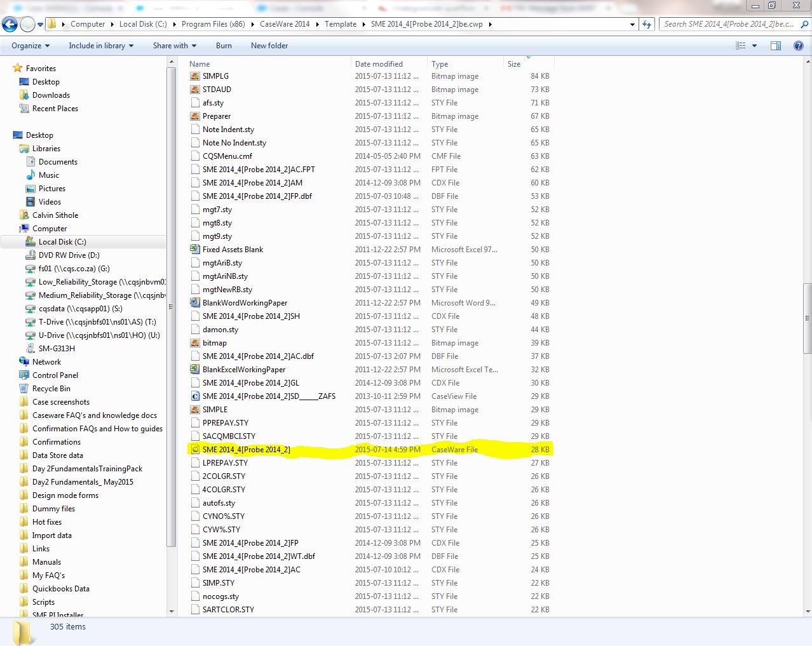
Task: Toggle the preview pane icon
Action: [x=775, y=46]
